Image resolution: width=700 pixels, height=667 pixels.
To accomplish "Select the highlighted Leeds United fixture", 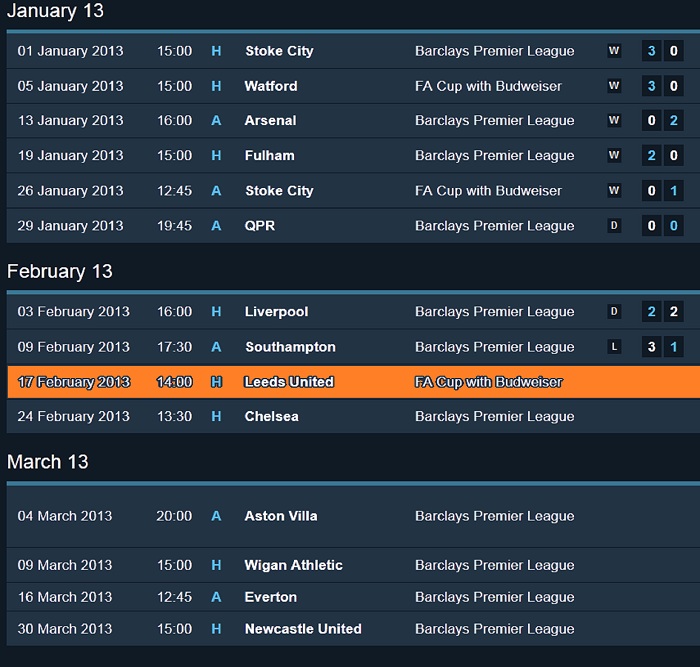I will coord(353,382).
